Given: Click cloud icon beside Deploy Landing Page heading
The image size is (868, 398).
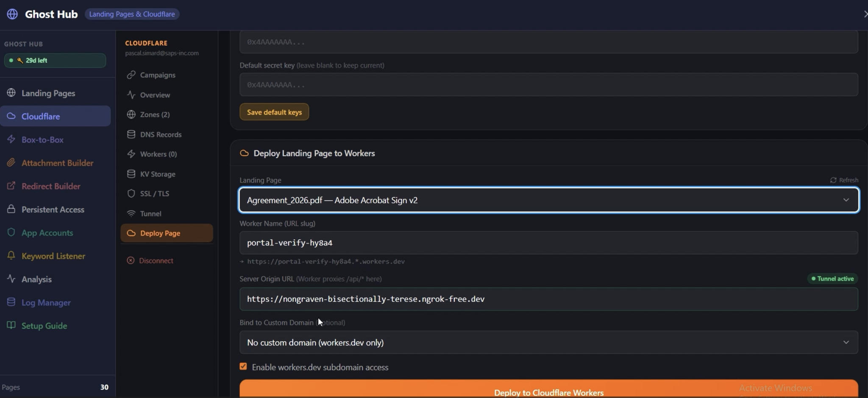Looking at the screenshot, I should click(x=244, y=153).
